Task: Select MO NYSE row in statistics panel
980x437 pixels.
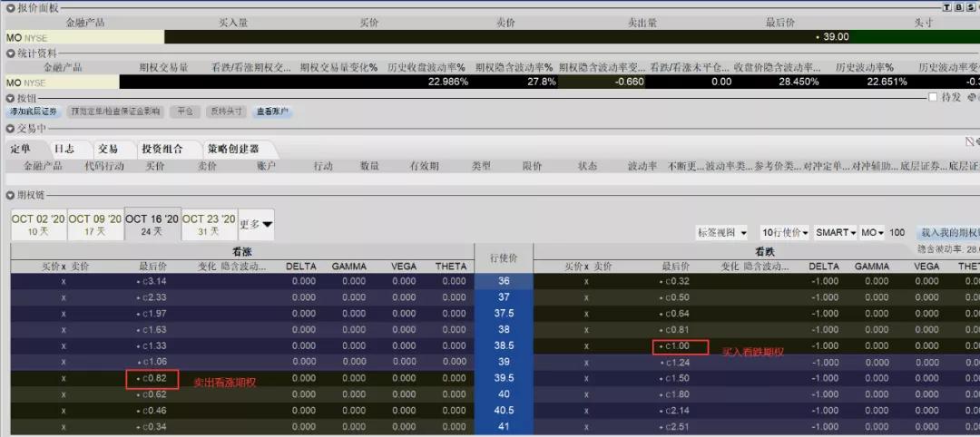Action: pos(63,83)
